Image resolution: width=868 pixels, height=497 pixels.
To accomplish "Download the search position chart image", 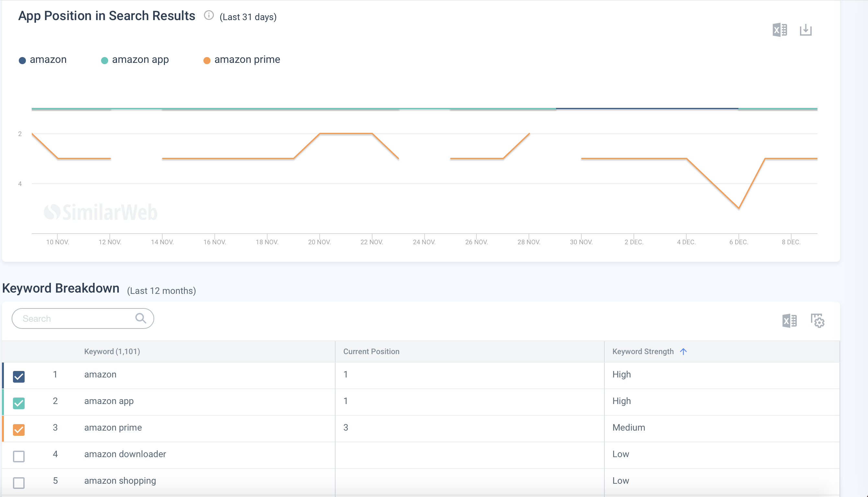I will click(805, 30).
